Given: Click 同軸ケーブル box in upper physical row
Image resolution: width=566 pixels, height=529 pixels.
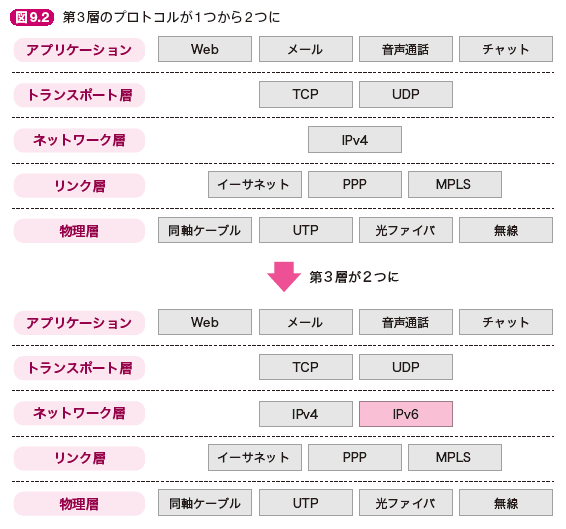Looking at the screenshot, I should tap(205, 230).
